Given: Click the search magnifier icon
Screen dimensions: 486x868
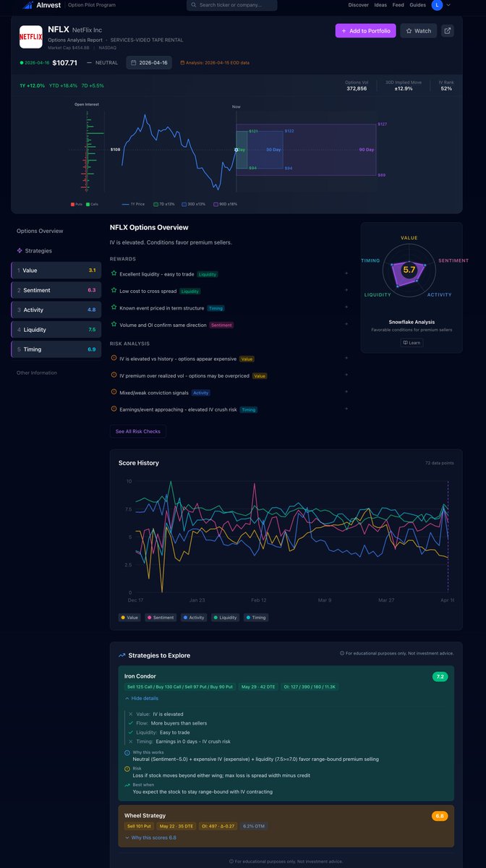Looking at the screenshot, I should coord(193,5).
